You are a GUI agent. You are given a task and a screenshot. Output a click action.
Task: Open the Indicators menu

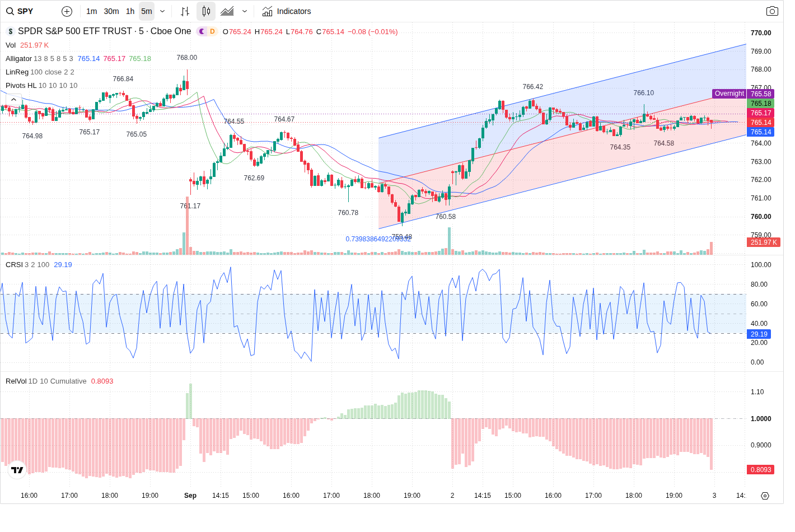(287, 11)
